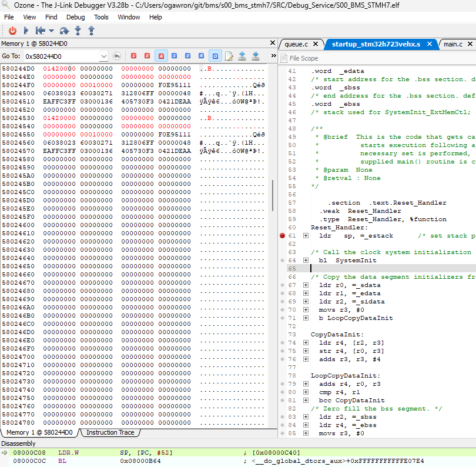Open the Go To address dropdown
Viewport: 476px width, 467px height.
pos(104,56)
